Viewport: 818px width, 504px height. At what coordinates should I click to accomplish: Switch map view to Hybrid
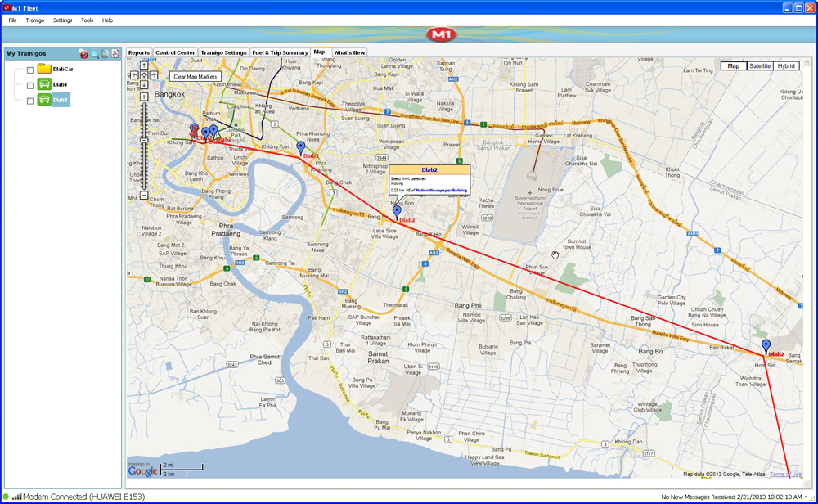(786, 65)
